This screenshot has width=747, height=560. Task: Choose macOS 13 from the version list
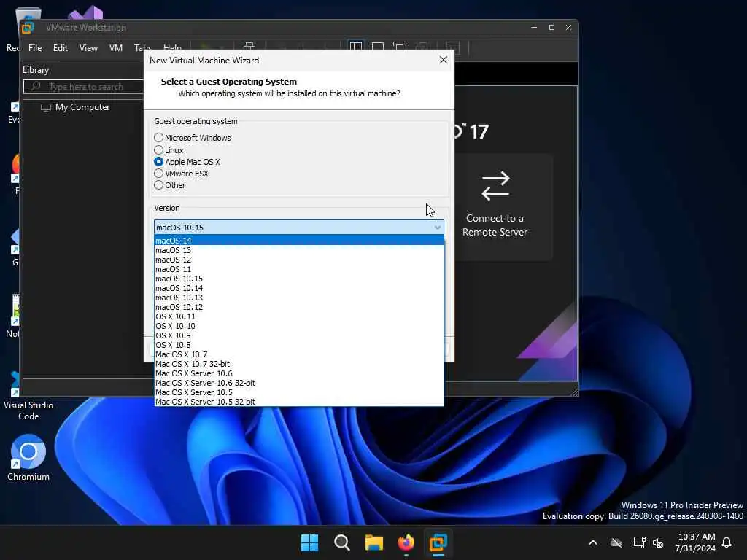(298, 250)
